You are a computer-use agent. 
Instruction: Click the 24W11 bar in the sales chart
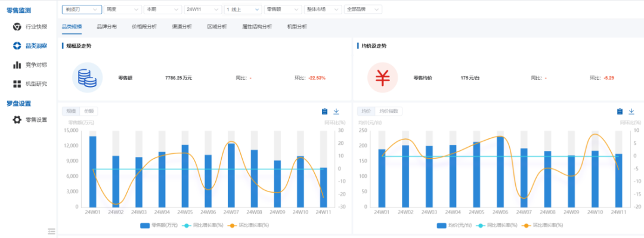pos(324,187)
